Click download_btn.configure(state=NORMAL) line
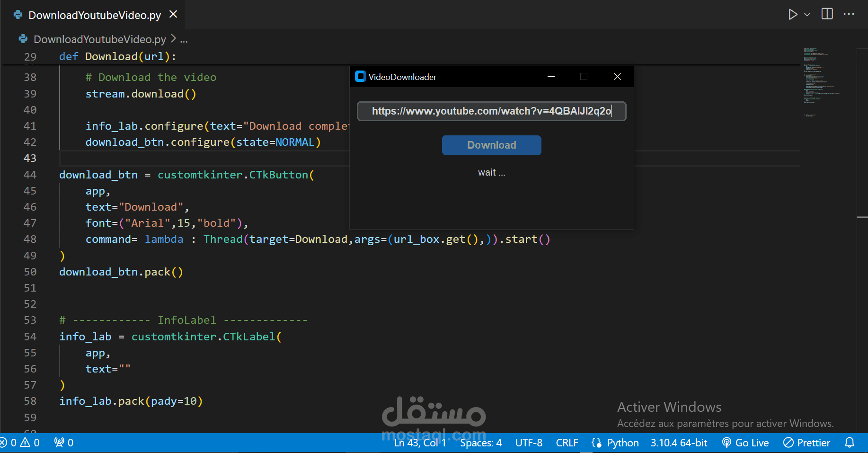 pyautogui.click(x=203, y=142)
